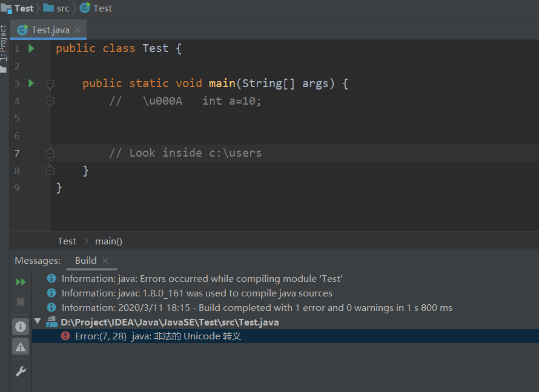Image resolution: width=539 pixels, height=392 pixels.
Task: Fold the comment block at line 4 marker
Action: 50,101
